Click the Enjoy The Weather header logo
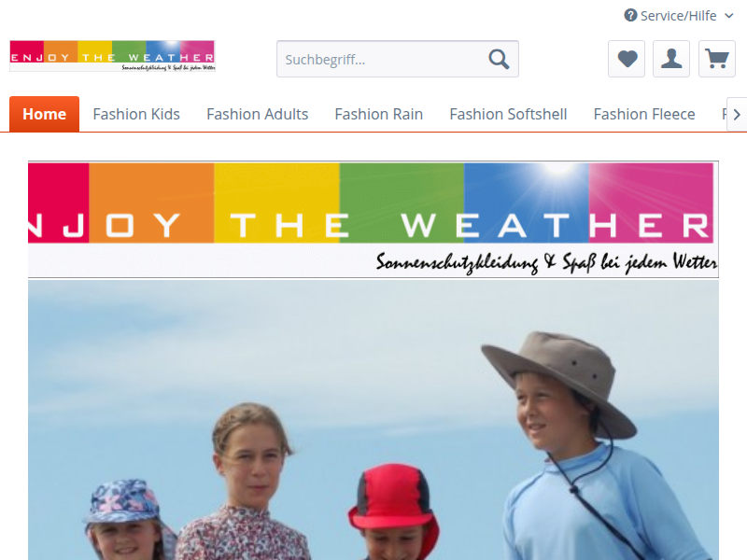 point(112,56)
